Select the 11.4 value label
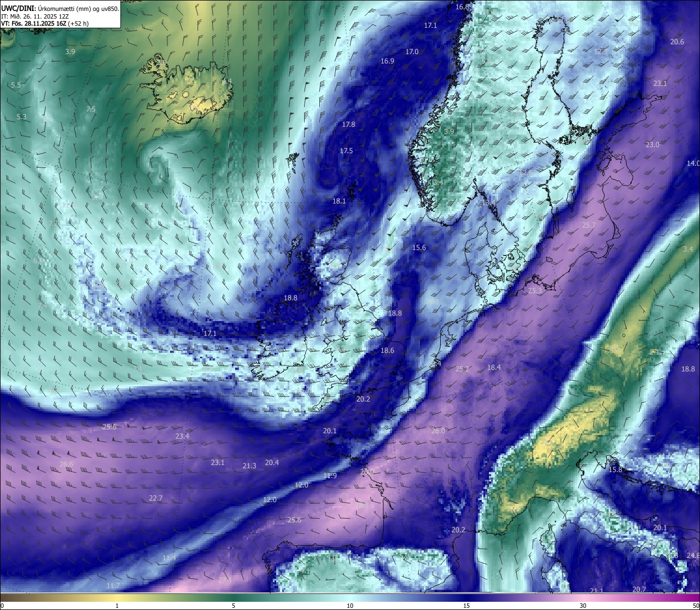This screenshot has width=700, height=610. [169, 558]
